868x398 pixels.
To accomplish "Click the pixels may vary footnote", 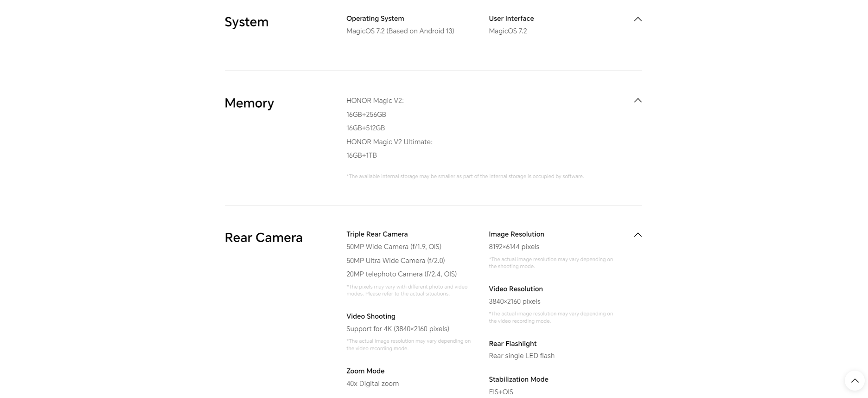I will [407, 290].
